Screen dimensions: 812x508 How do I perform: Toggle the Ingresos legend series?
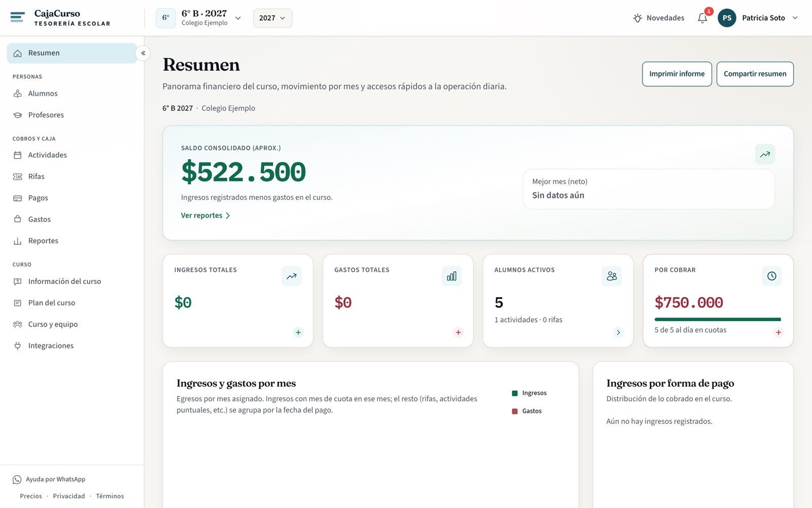(529, 393)
